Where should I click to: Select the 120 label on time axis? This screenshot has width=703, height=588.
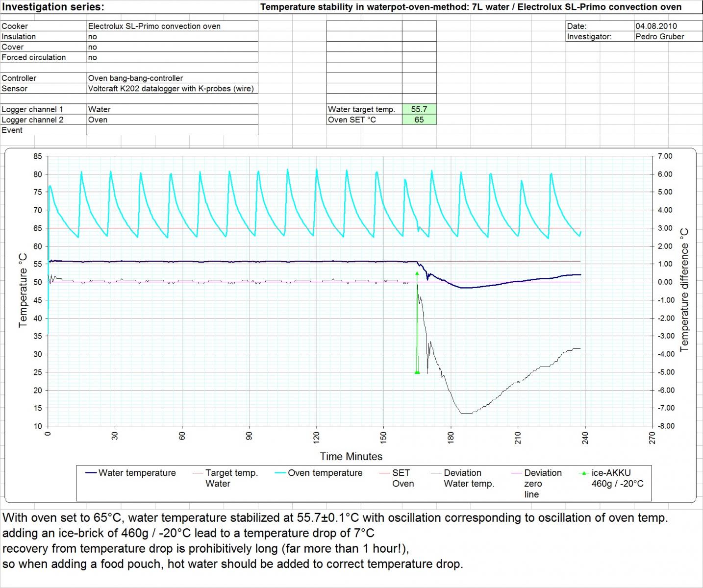point(316,438)
